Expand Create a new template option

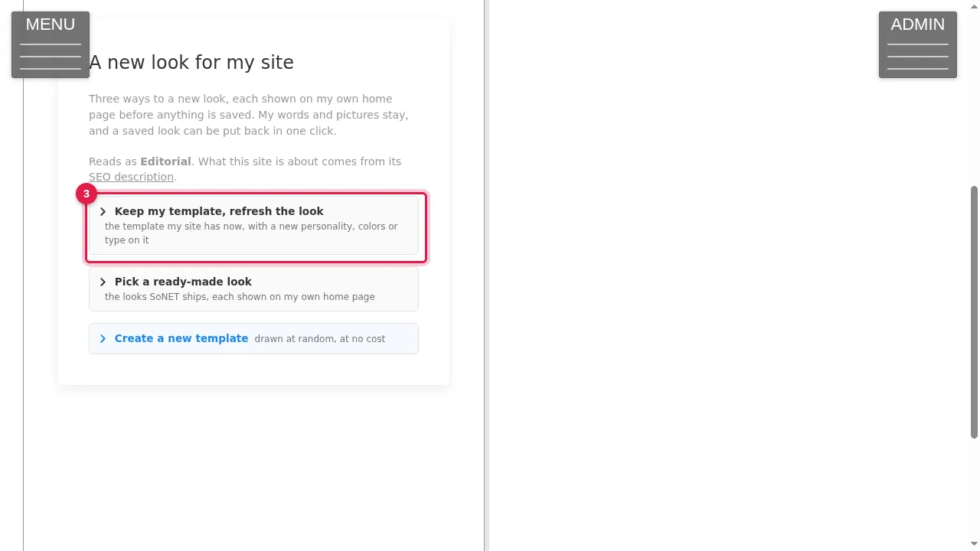(253, 338)
